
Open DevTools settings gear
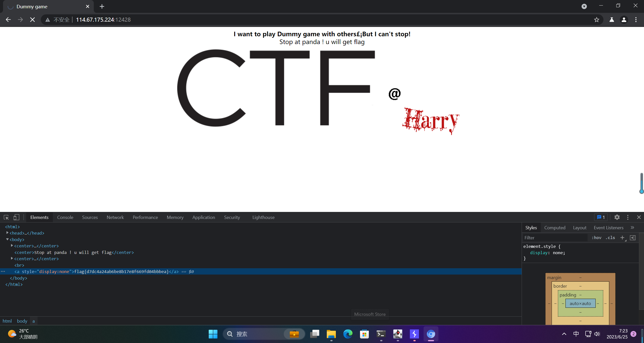pyautogui.click(x=617, y=217)
